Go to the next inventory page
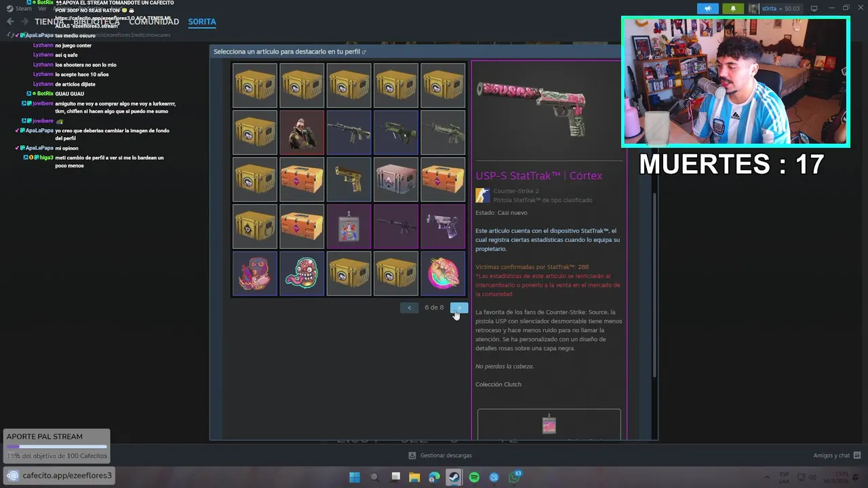The width and height of the screenshot is (868, 488). tap(459, 307)
